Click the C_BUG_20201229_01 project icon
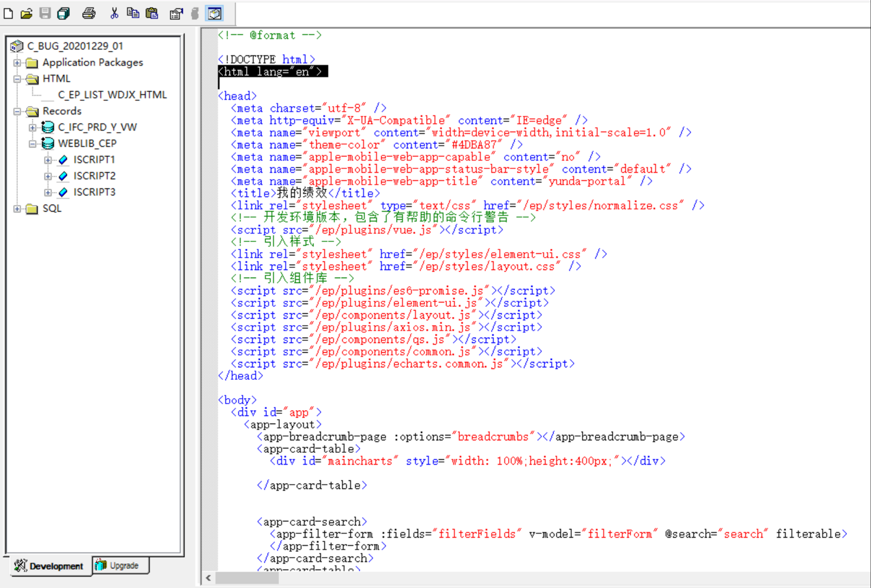This screenshot has width=871, height=588. 17,46
